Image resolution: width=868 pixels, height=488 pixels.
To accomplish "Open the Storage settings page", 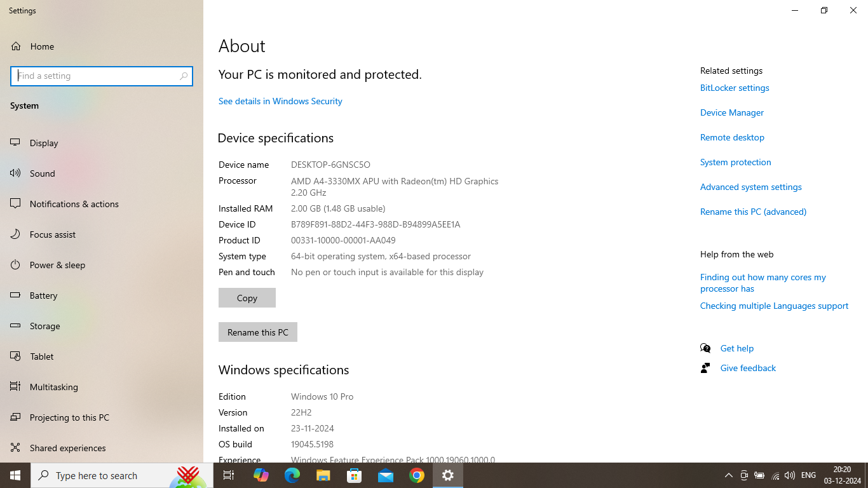I will tap(44, 326).
